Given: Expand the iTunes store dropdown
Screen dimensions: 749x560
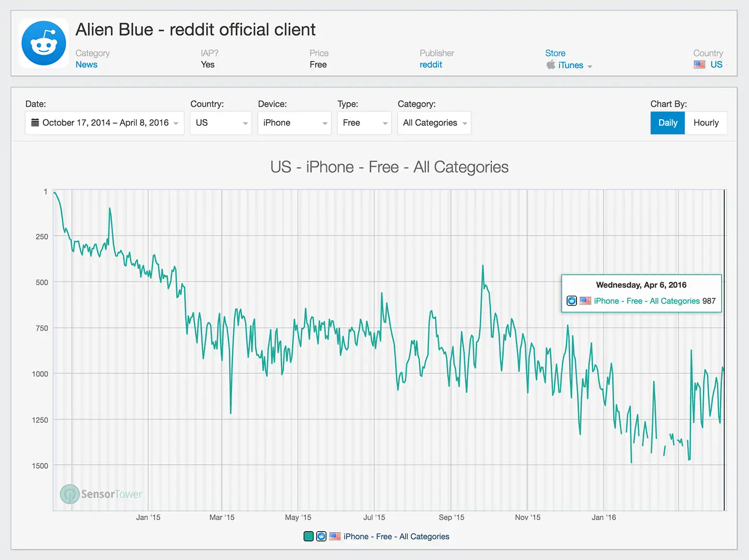Looking at the screenshot, I should (x=569, y=65).
